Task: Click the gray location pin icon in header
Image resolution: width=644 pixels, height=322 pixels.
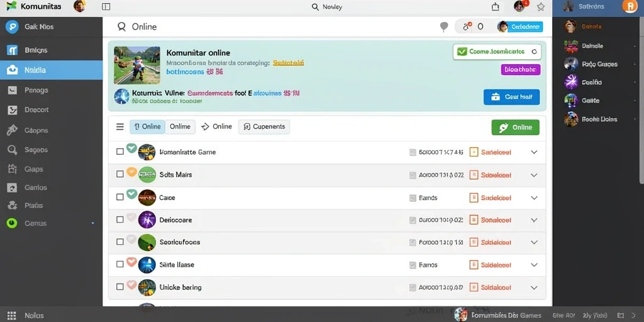Action: point(444,26)
